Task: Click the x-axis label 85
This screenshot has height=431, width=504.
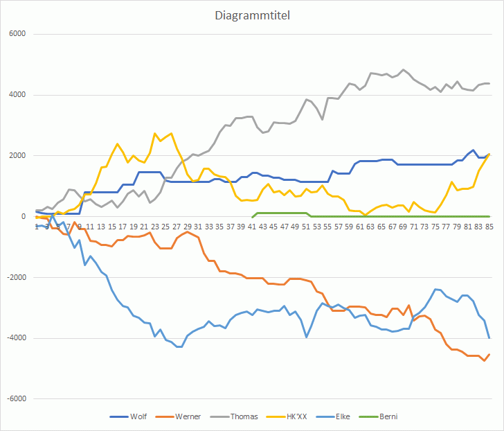Action: pyautogui.click(x=488, y=225)
